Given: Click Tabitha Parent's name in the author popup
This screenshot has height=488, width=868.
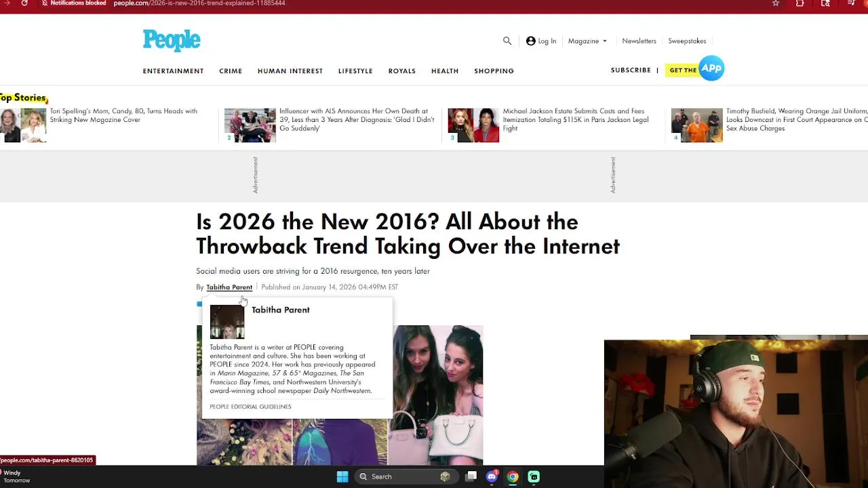Looking at the screenshot, I should tap(281, 310).
